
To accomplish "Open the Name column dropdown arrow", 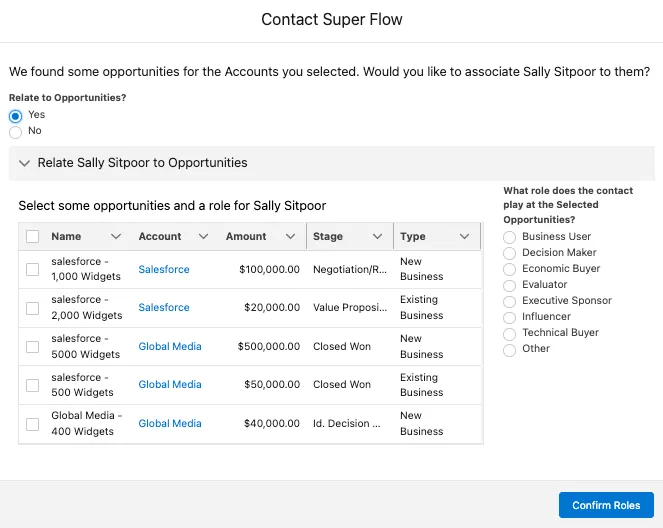I will point(116,236).
